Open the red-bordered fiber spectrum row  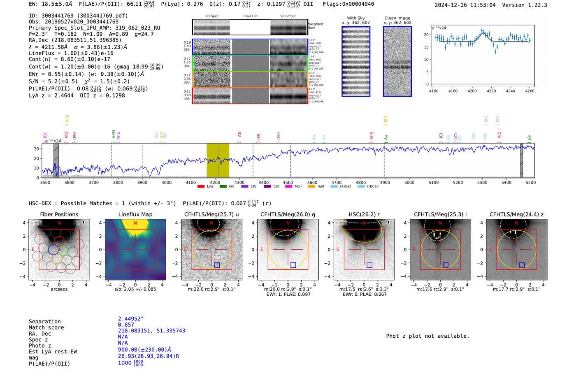tap(250, 95)
